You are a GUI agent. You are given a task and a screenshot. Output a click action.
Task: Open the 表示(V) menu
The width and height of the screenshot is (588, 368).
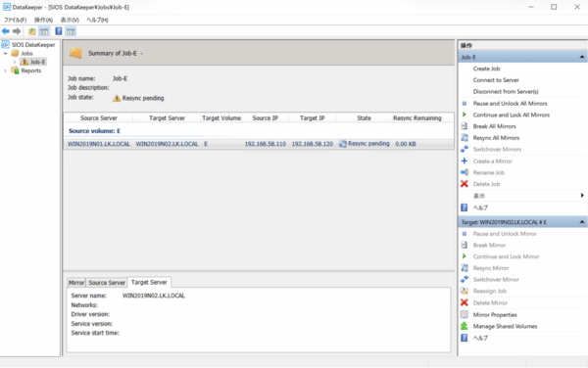70,20
